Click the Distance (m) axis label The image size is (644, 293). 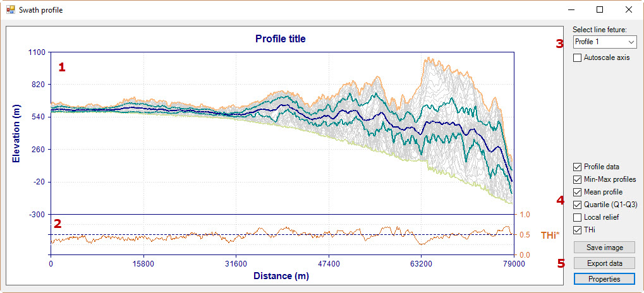281,276
